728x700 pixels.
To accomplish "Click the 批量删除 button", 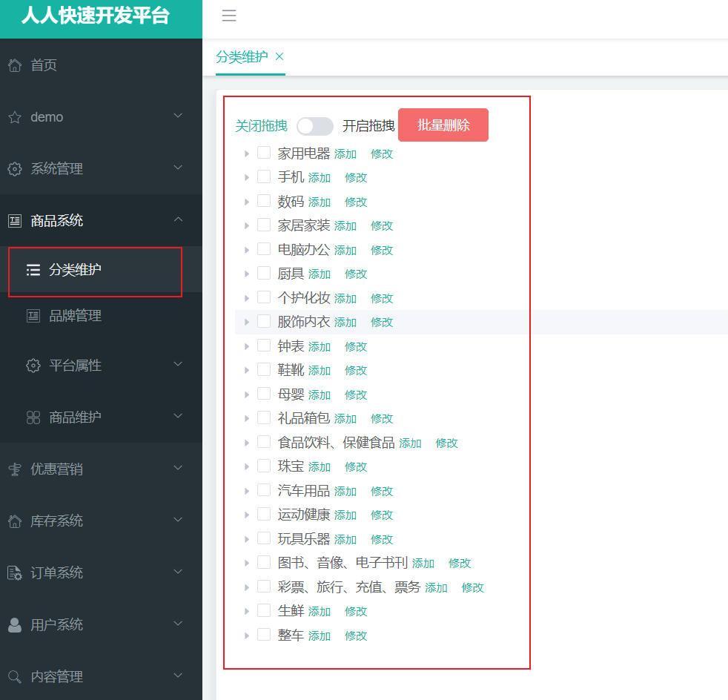I will click(443, 125).
